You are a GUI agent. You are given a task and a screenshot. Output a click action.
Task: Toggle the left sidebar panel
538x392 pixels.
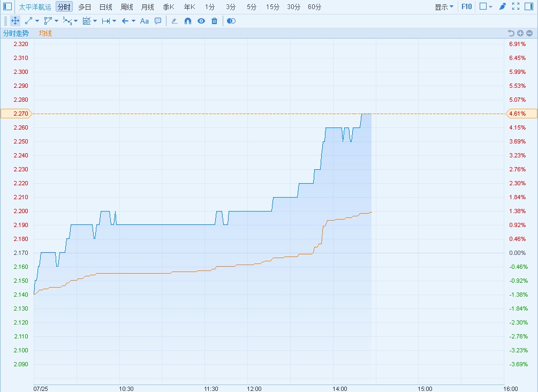click(7, 7)
